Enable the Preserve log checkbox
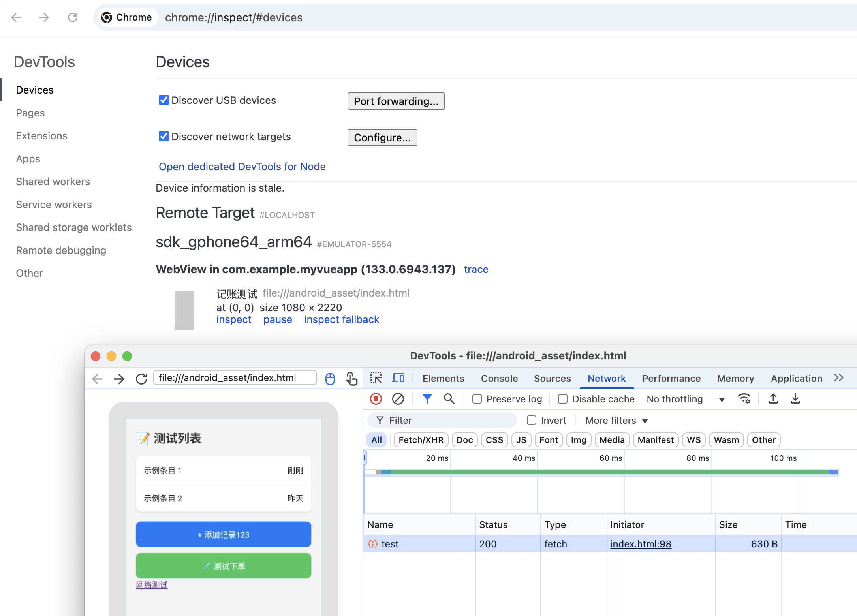857x616 pixels. point(477,399)
